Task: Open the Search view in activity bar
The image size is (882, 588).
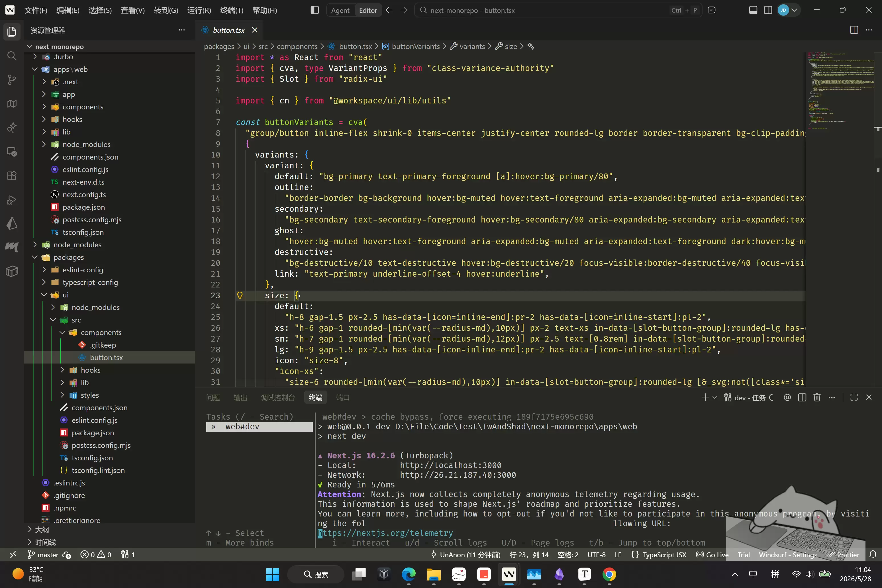Action: 12,56
